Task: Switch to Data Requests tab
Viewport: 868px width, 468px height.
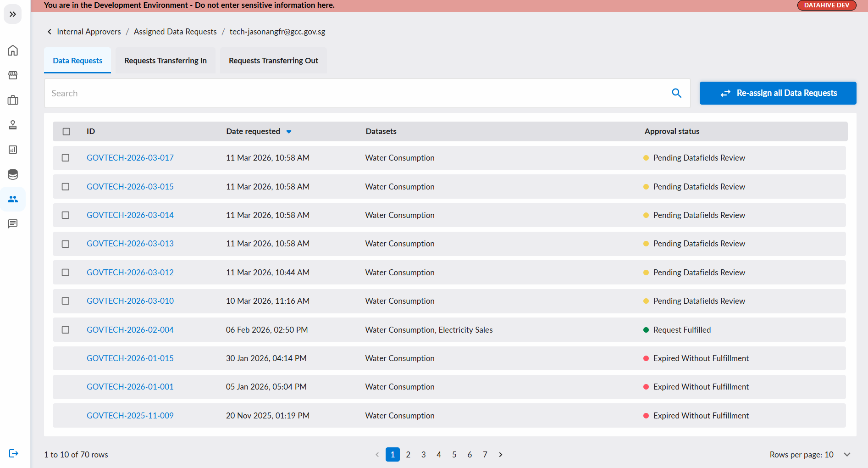Action: click(x=77, y=61)
